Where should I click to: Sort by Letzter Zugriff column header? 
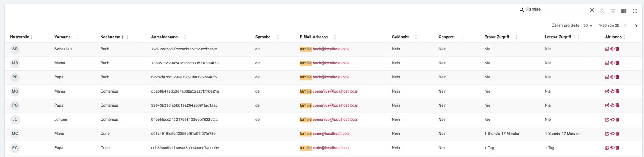[x=558, y=37]
